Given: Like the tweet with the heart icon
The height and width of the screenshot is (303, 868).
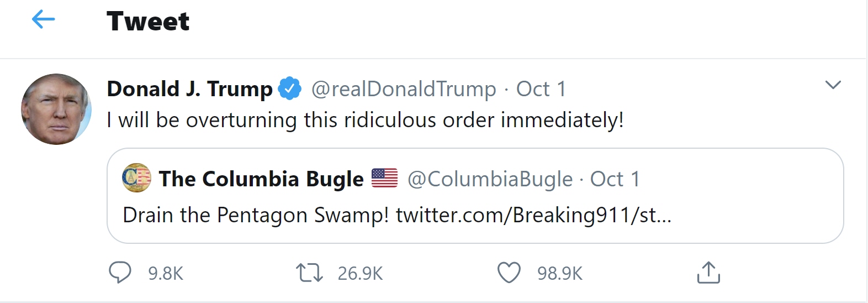Looking at the screenshot, I should click(509, 273).
